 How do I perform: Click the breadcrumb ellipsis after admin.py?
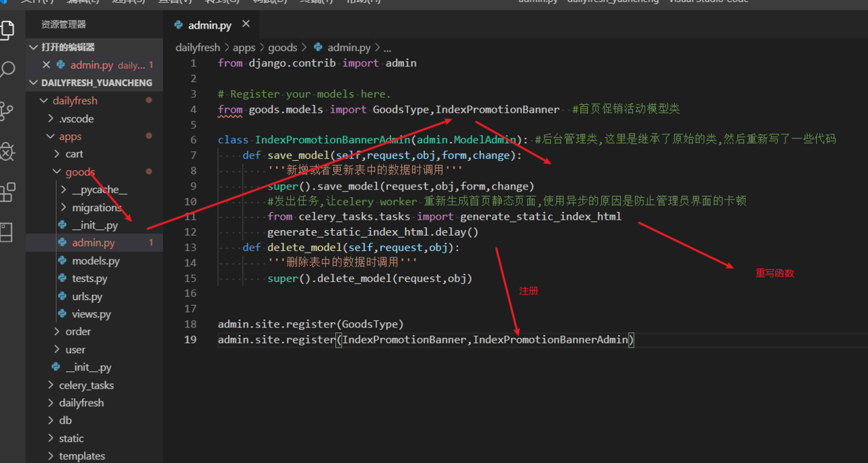pyautogui.click(x=387, y=48)
